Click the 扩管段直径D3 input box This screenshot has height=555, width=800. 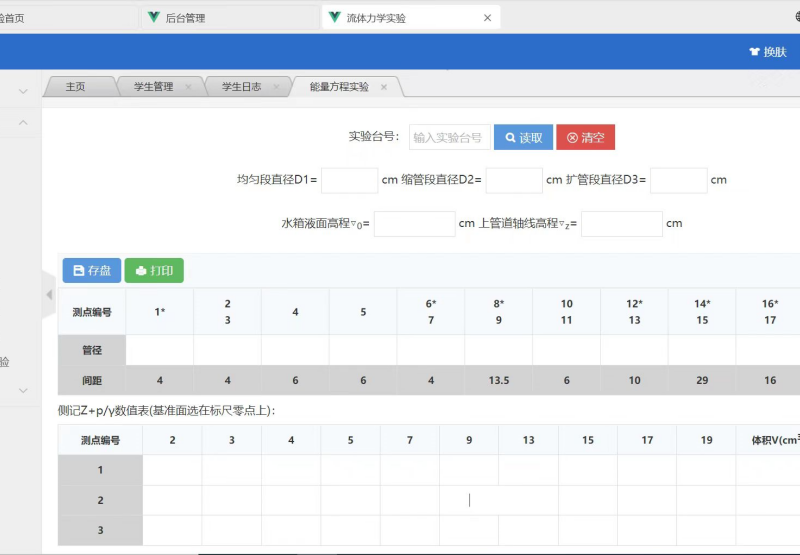click(679, 180)
